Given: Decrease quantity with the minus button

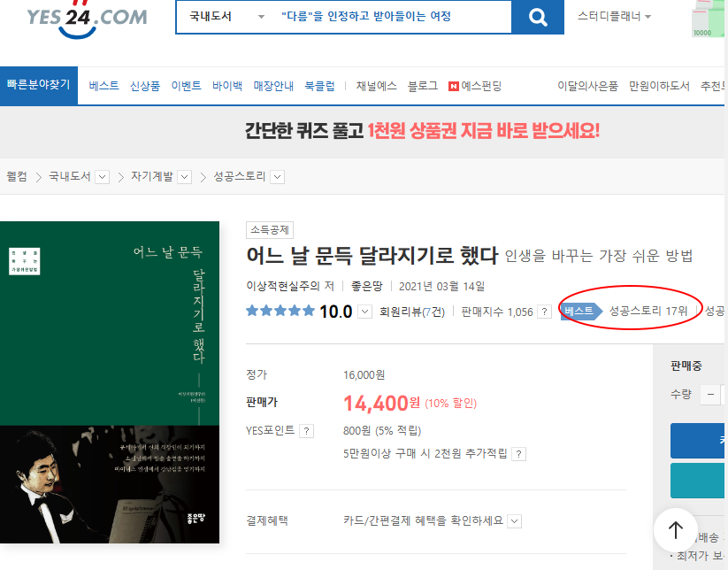Looking at the screenshot, I should [x=710, y=395].
